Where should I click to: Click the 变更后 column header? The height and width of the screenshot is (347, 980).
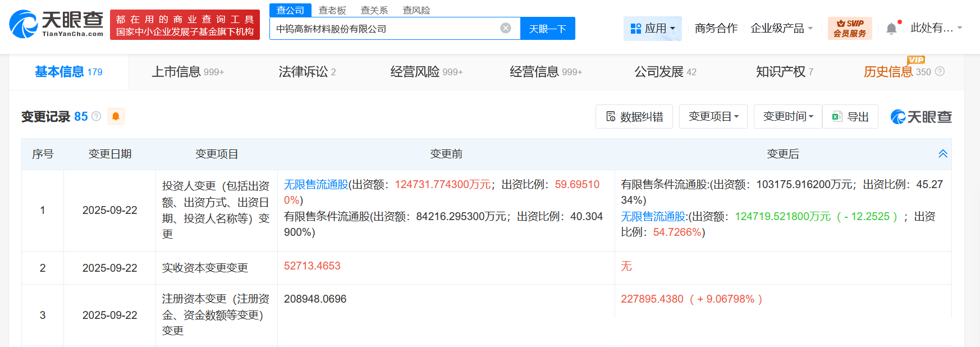[783, 154]
